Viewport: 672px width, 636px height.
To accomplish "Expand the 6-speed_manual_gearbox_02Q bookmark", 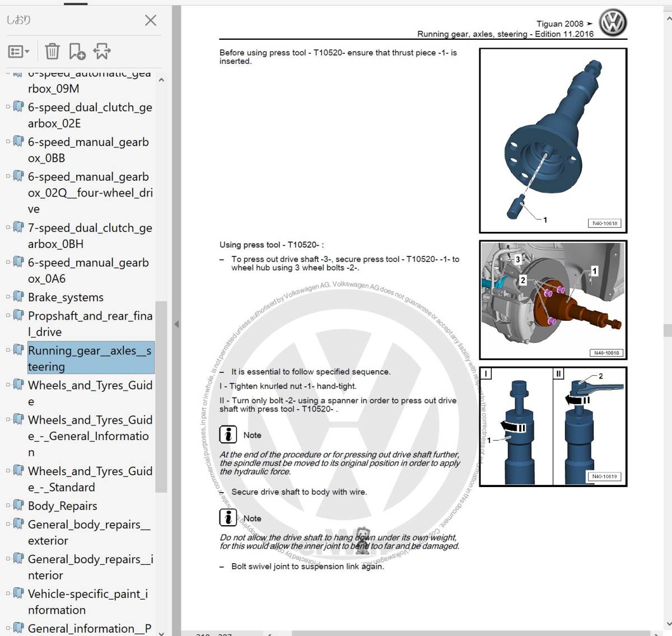I will tap(8, 176).
